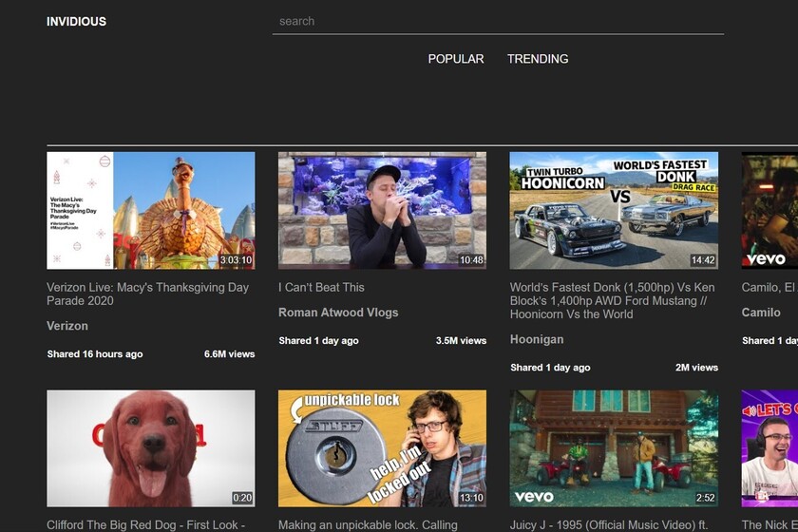Open the "LET'S G" purple thumbnail
This screenshot has height=532, width=798.
[x=769, y=448]
